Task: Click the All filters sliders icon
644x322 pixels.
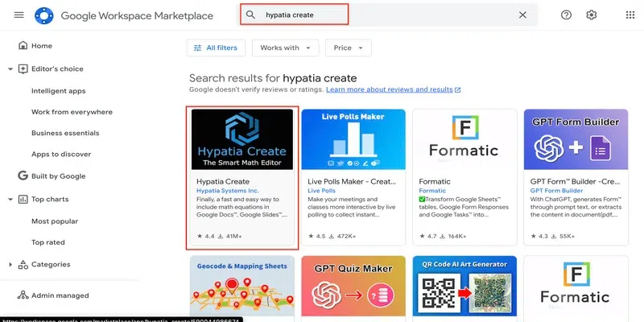Action: click(x=197, y=48)
